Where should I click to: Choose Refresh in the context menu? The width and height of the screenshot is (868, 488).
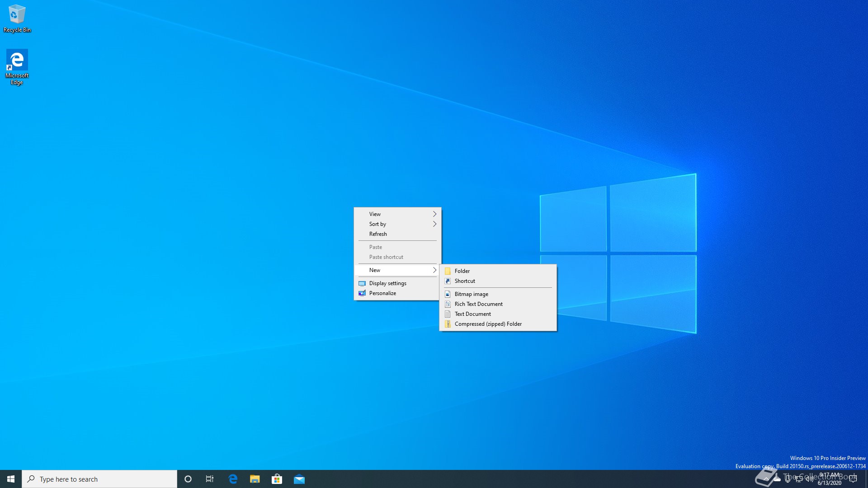pos(378,234)
